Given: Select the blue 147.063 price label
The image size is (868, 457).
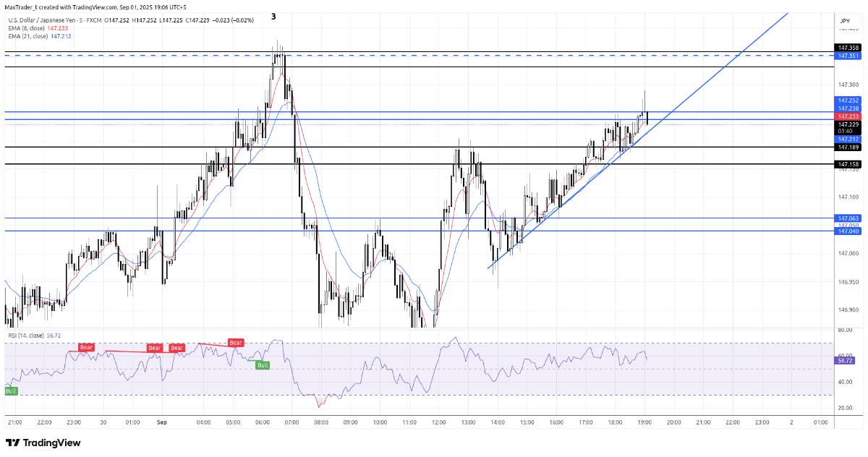Looking at the screenshot, I should [848, 218].
